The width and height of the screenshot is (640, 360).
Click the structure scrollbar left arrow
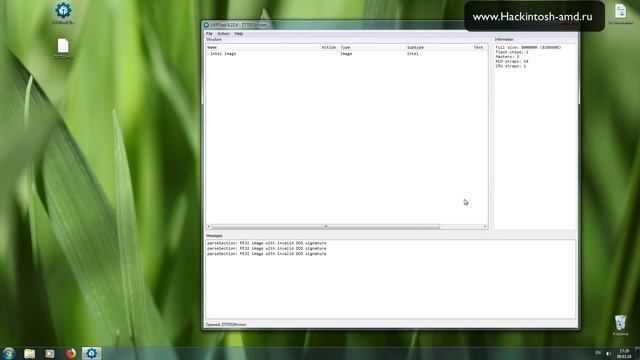[209, 227]
